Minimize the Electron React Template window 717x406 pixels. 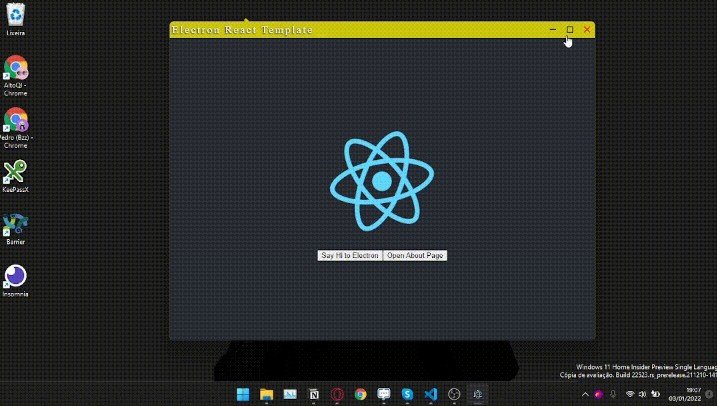pos(553,30)
